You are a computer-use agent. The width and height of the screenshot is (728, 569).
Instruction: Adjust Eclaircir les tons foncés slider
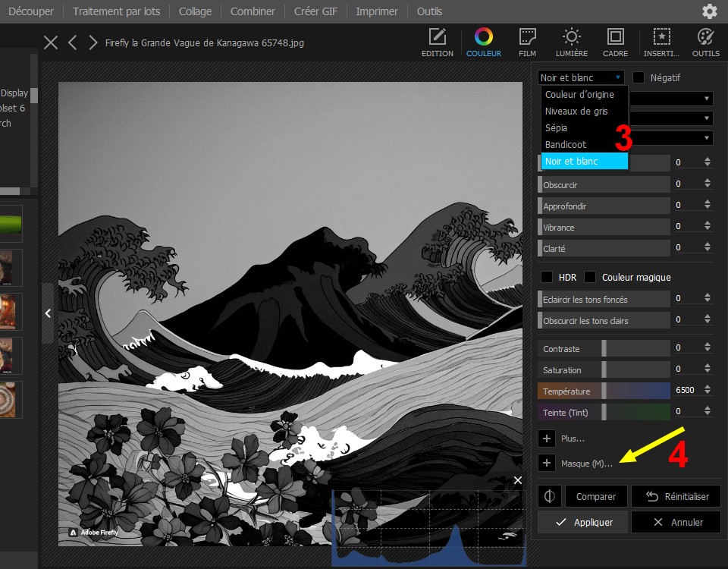pyautogui.click(x=604, y=299)
